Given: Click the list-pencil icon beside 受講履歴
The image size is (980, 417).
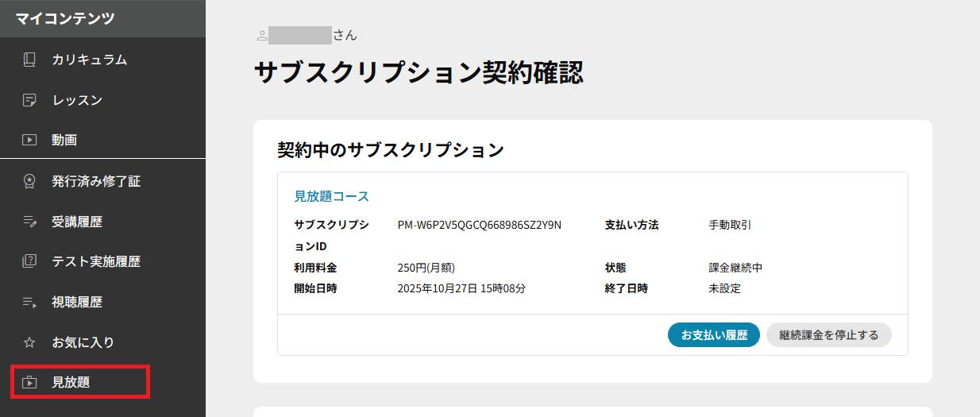Looking at the screenshot, I should (29, 222).
